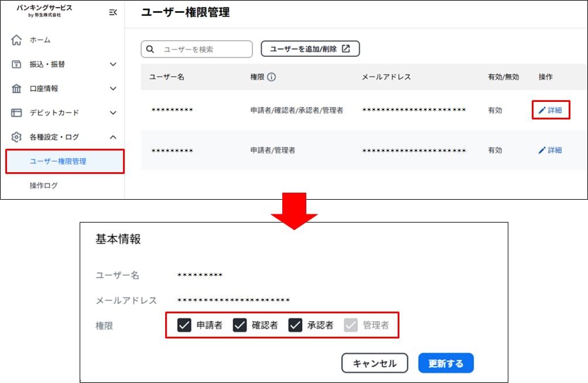Image resolution: width=588 pixels, height=383 pixels.
Task: Click the Home house icon
Action: pos(17,40)
